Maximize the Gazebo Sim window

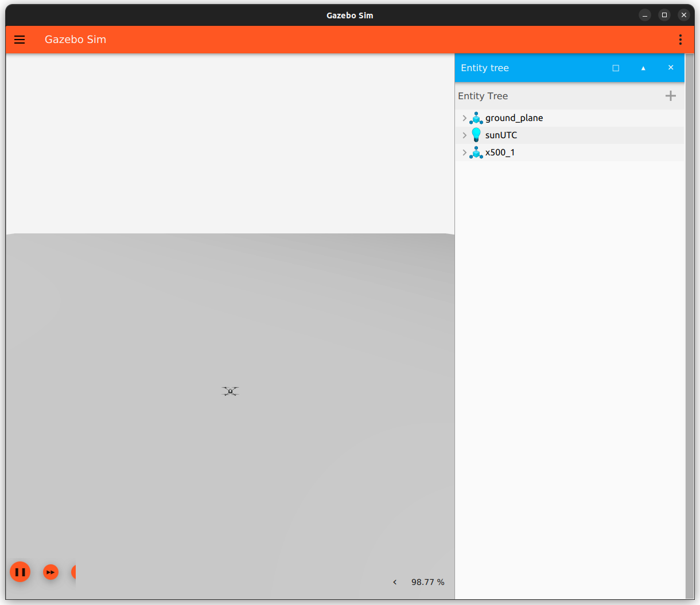[x=664, y=15]
